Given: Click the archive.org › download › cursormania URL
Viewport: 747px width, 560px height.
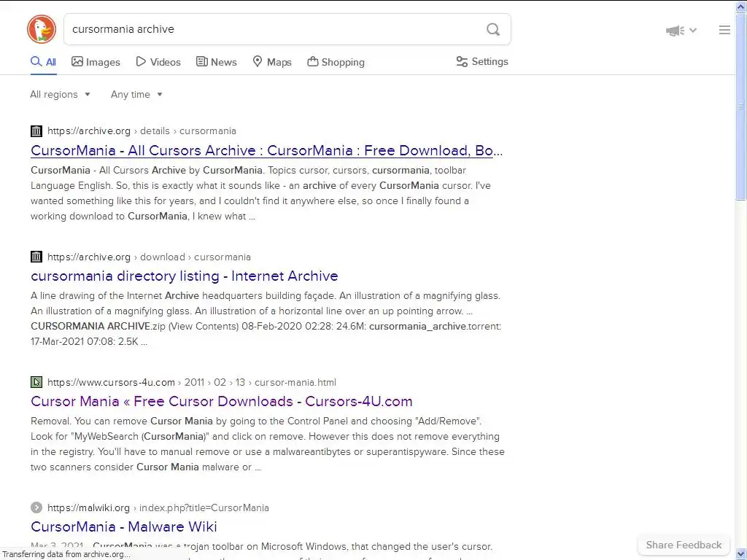Looking at the screenshot, I should point(149,257).
